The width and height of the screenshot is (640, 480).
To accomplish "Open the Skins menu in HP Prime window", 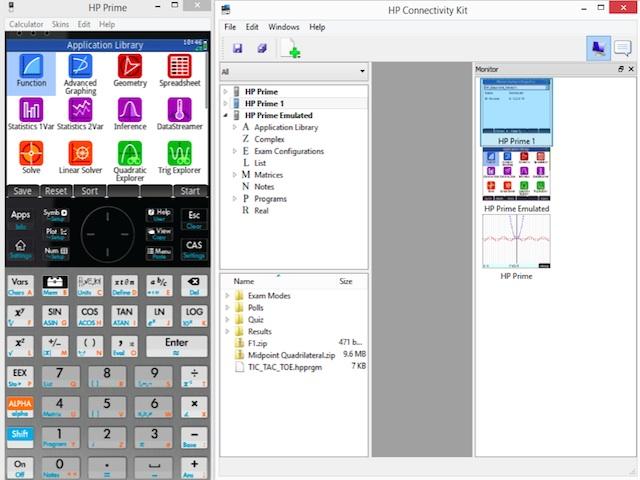I will 60,24.
